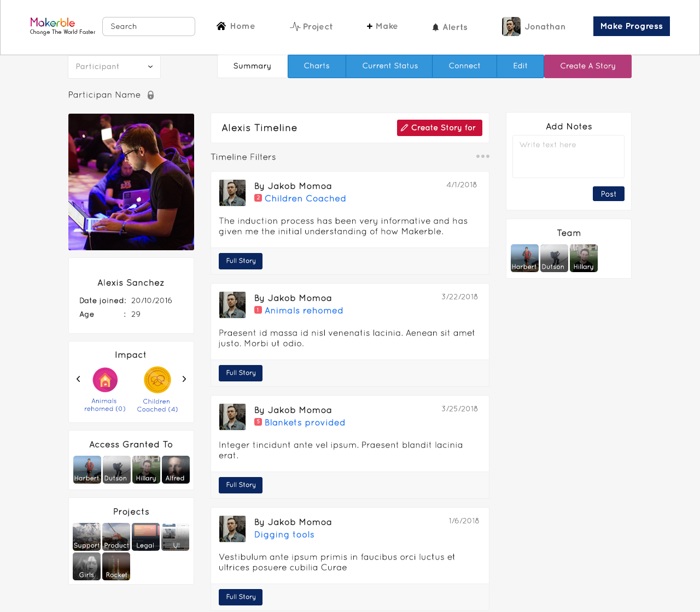Show previous Impact items with left arrow
The height and width of the screenshot is (612, 700).
[x=78, y=379]
